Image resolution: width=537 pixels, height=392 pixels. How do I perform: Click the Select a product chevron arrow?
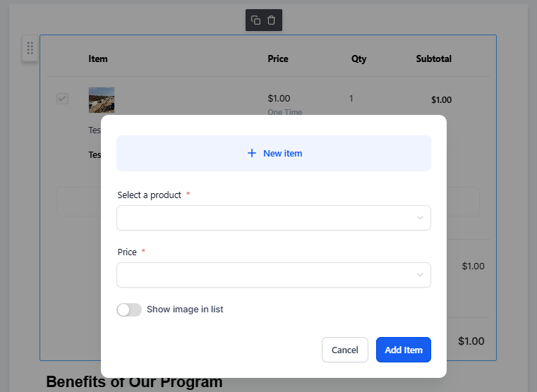pos(420,218)
